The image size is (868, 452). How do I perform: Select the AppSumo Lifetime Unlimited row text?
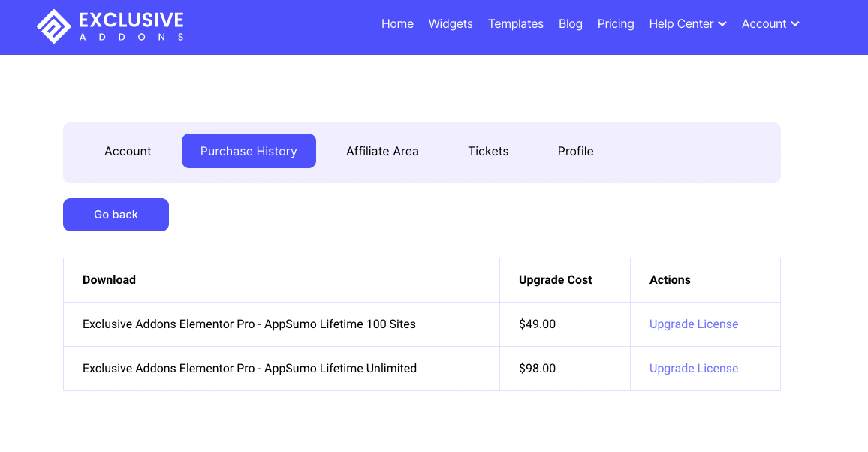point(249,369)
